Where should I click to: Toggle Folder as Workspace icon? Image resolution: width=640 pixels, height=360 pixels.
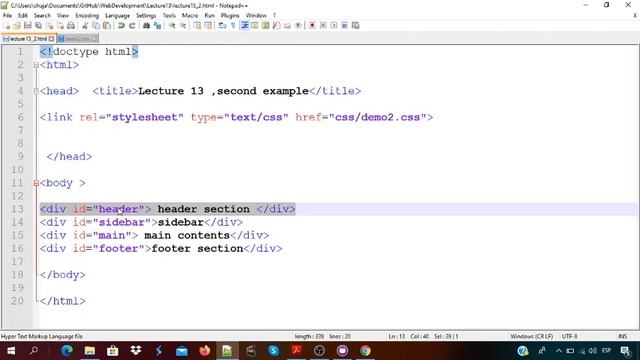tap(287, 26)
